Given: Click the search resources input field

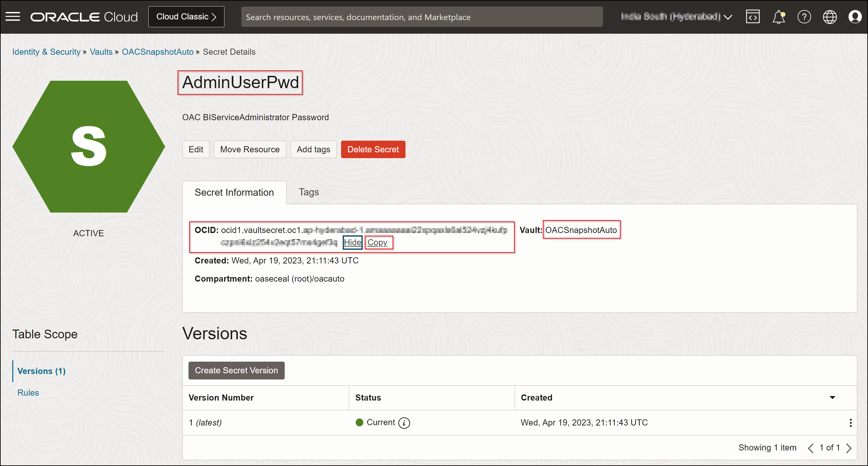Looking at the screenshot, I should [422, 17].
